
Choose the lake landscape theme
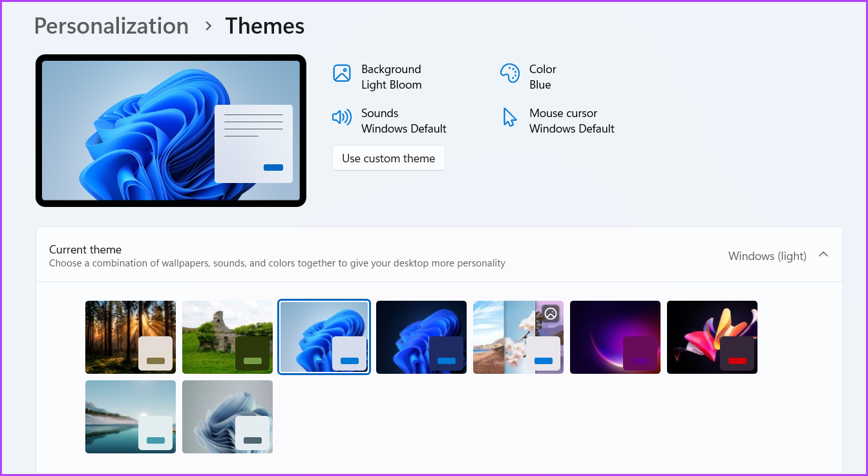click(130, 416)
